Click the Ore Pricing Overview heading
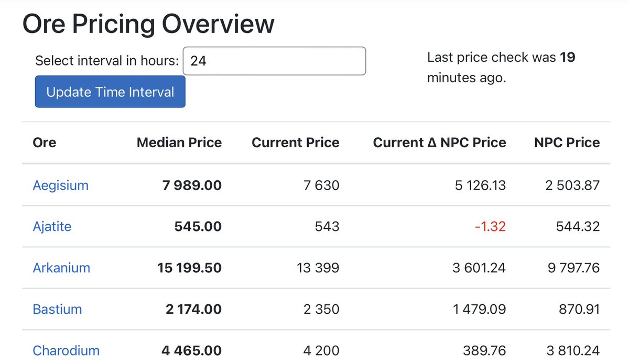 (148, 24)
